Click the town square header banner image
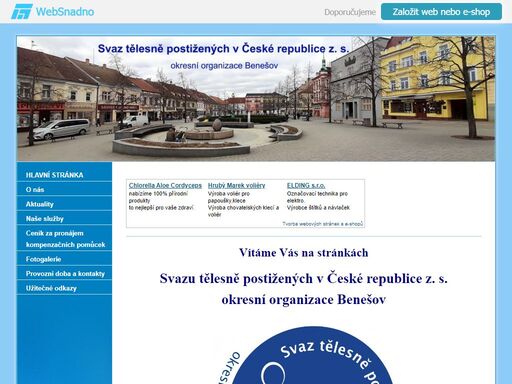 pyautogui.click(x=256, y=99)
